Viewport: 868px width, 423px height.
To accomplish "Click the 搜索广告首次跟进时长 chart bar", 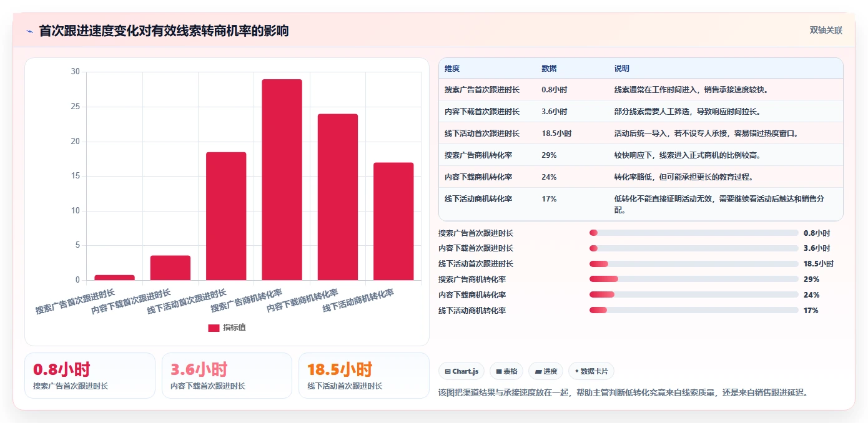I will pyautogui.click(x=114, y=278).
